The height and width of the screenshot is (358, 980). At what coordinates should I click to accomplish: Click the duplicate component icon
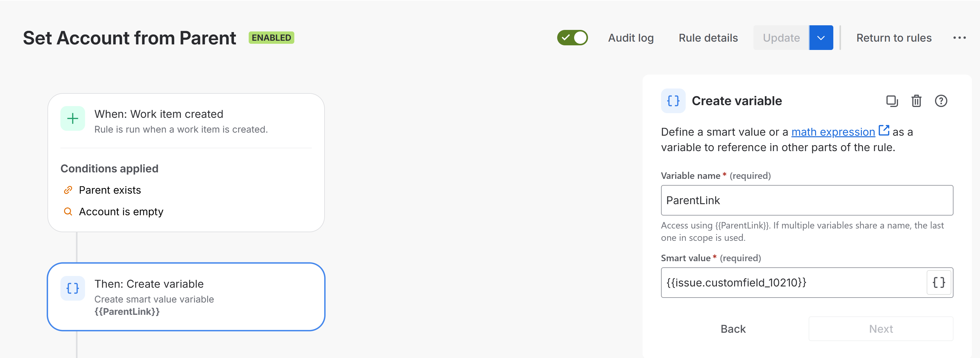click(892, 101)
